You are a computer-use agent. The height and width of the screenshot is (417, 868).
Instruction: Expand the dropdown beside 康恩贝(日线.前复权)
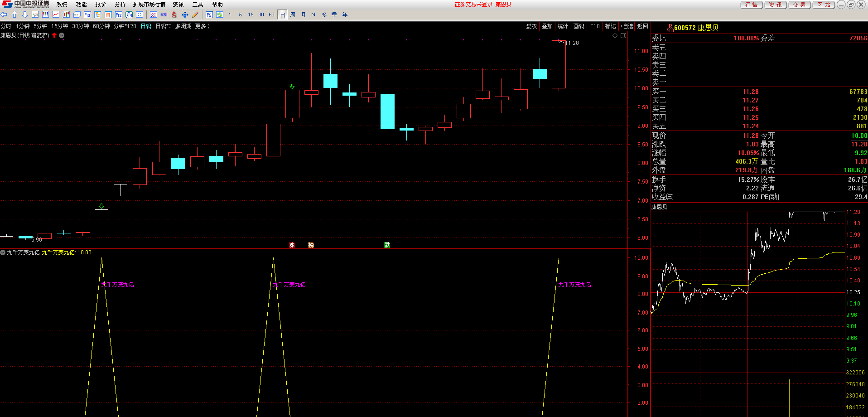(x=62, y=35)
